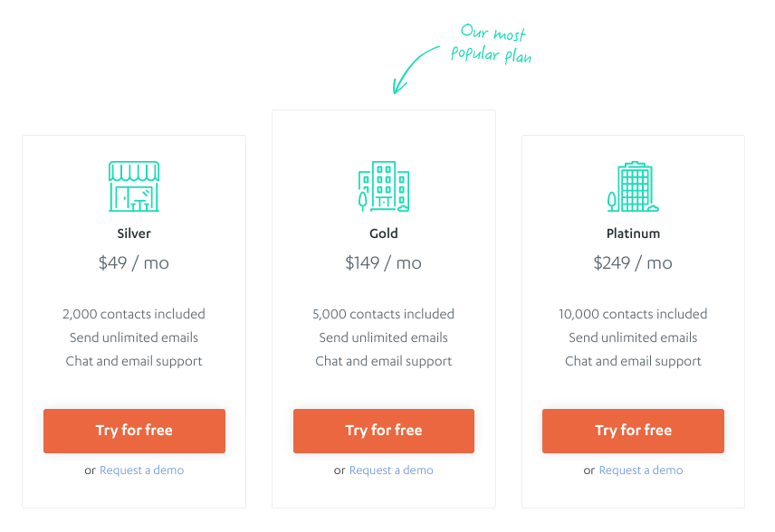Click the 'Our most popular plan' note
This screenshot has width=775, height=532.
point(492,44)
